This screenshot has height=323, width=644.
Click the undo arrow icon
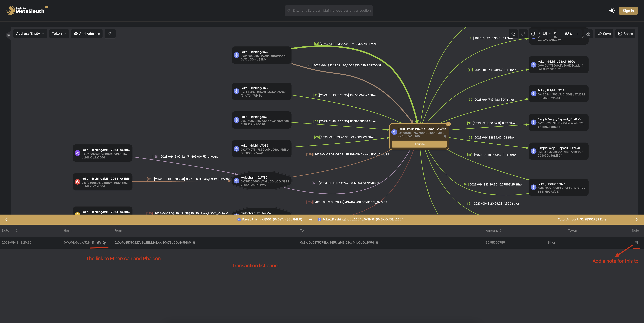pos(513,34)
